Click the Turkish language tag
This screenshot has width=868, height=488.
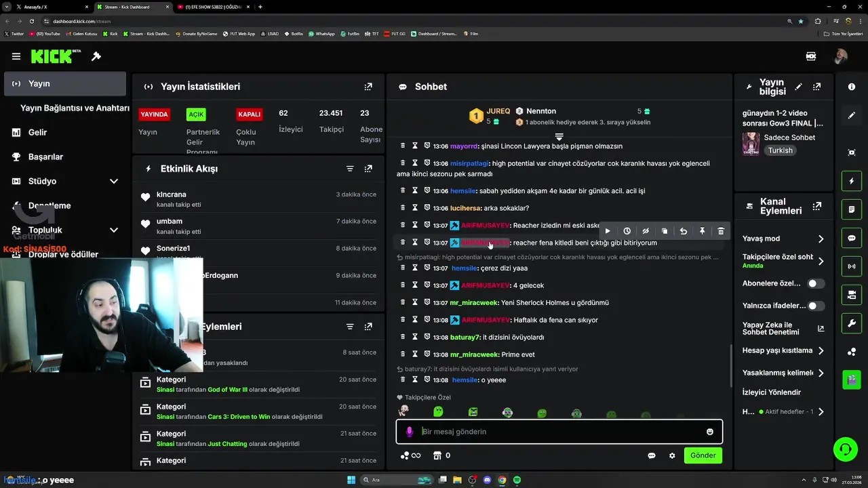pos(780,150)
